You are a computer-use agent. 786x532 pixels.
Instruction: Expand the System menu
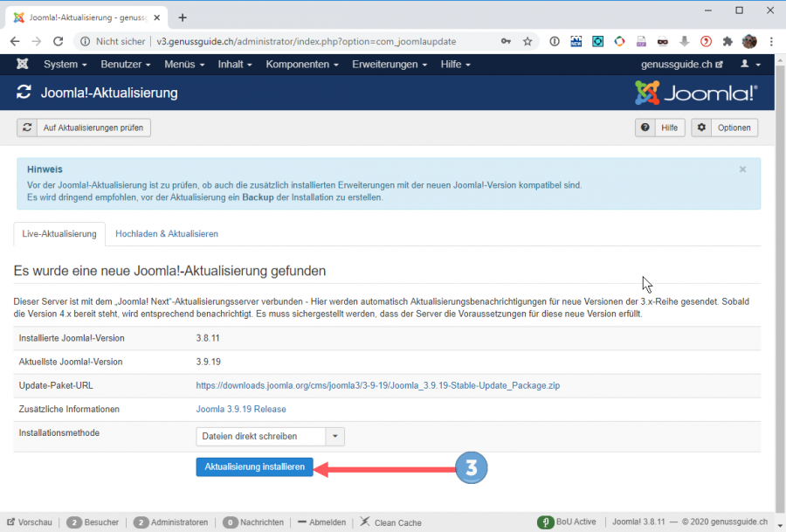[x=65, y=64]
